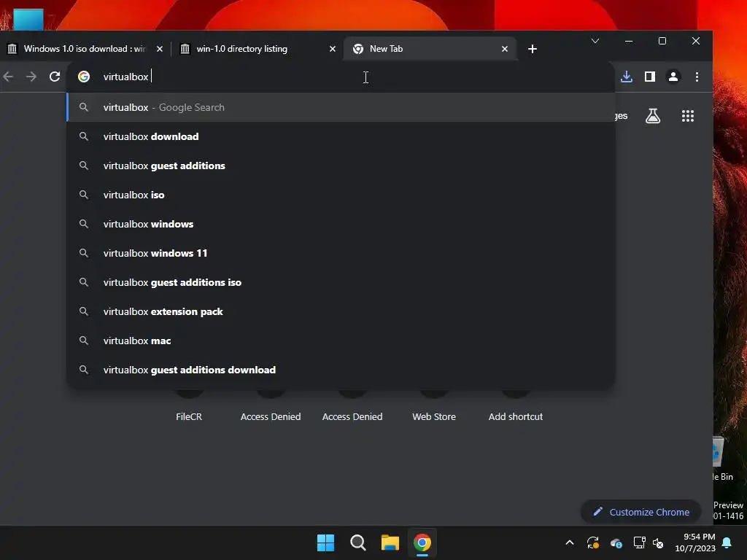Open Google apps grid

pyautogui.click(x=687, y=116)
